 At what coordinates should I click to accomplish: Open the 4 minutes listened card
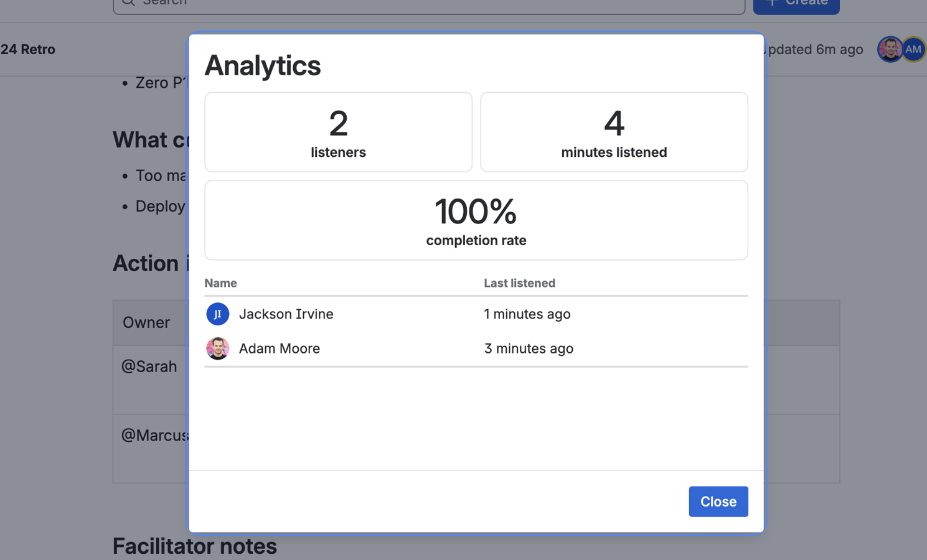click(x=614, y=132)
